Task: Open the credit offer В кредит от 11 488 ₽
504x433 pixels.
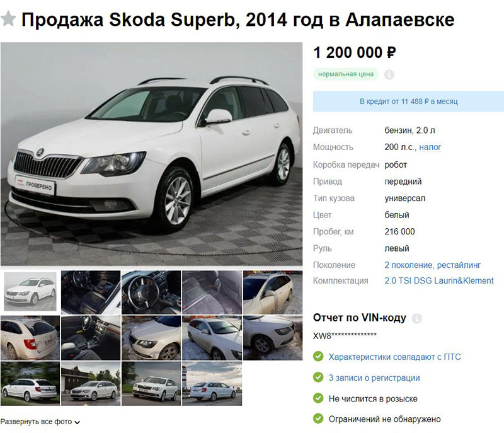Action: pyautogui.click(x=408, y=101)
